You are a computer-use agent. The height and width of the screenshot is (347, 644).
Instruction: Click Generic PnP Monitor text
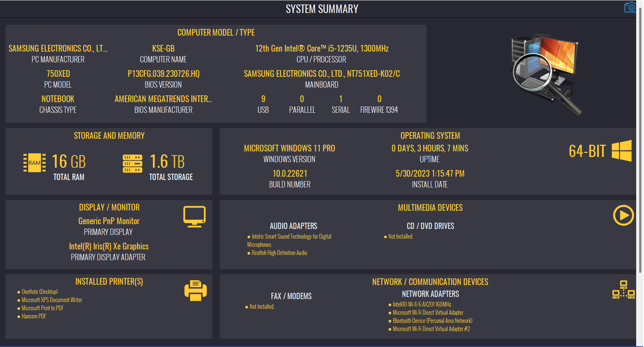coord(109,221)
